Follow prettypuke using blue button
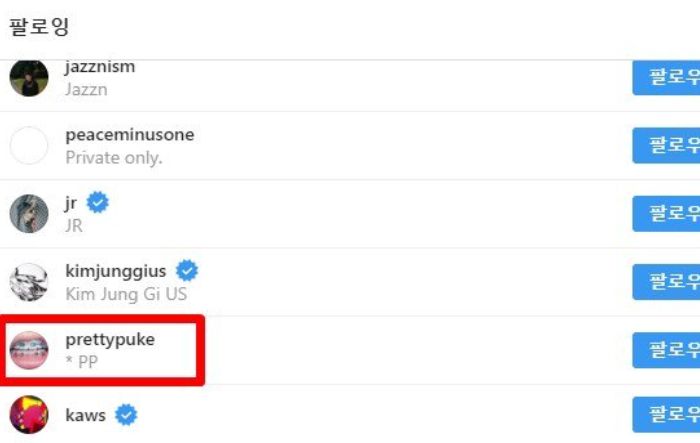700x443 pixels. (x=667, y=350)
